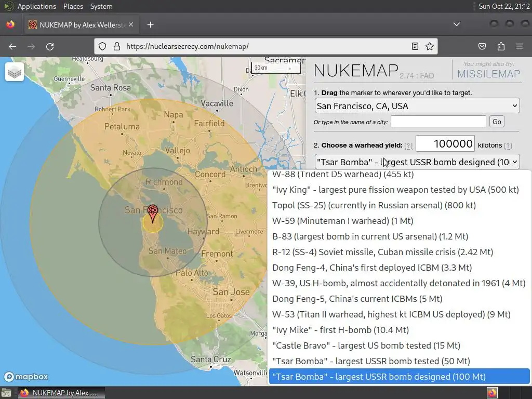
Task: Choose B-83 largest US bomb (1.2 Mt)
Action: click(x=400, y=236)
